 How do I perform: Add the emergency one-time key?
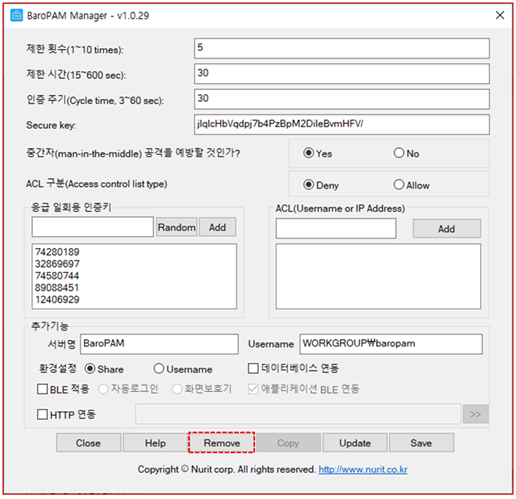coord(218,227)
